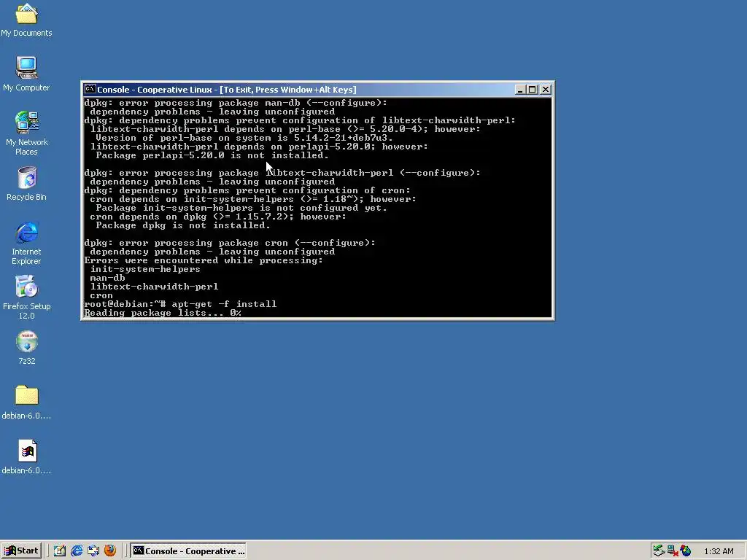Click the colorful shield tray icon
Image resolution: width=747 pixels, height=560 pixels.
686,551
